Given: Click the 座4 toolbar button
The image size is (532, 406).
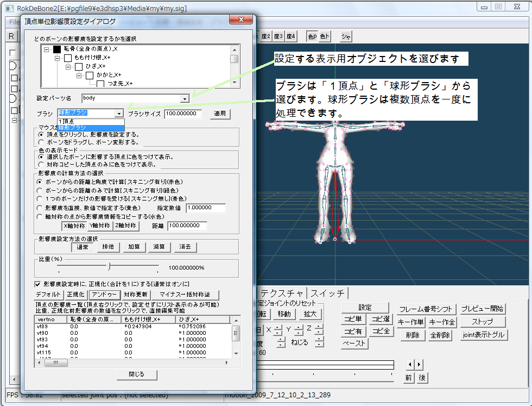Looking at the screenshot, I should point(290,36).
